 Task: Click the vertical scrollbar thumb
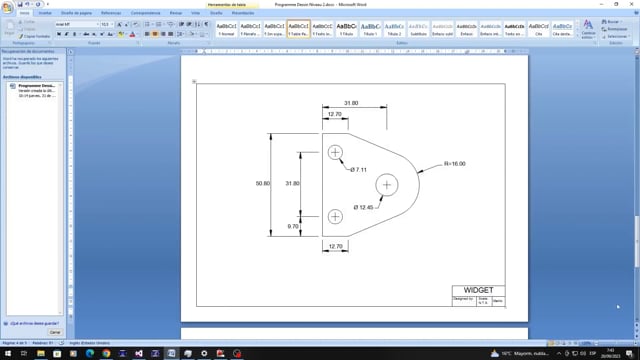pos(637,242)
